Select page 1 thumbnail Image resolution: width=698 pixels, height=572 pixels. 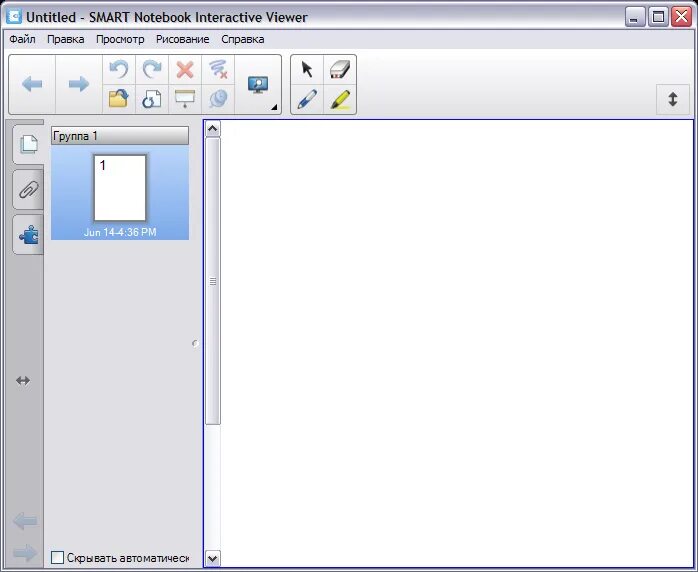point(120,187)
